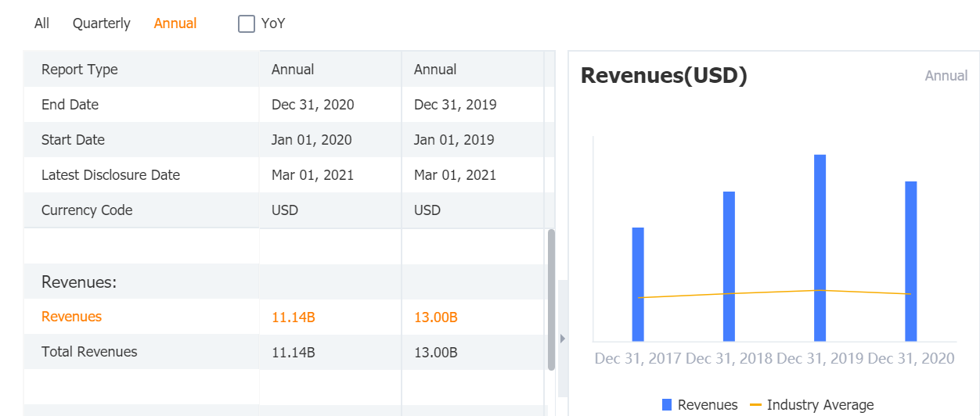The image size is (980, 416).
Task: Click the table's vertical scrollbar thumb
Action: 551,299
